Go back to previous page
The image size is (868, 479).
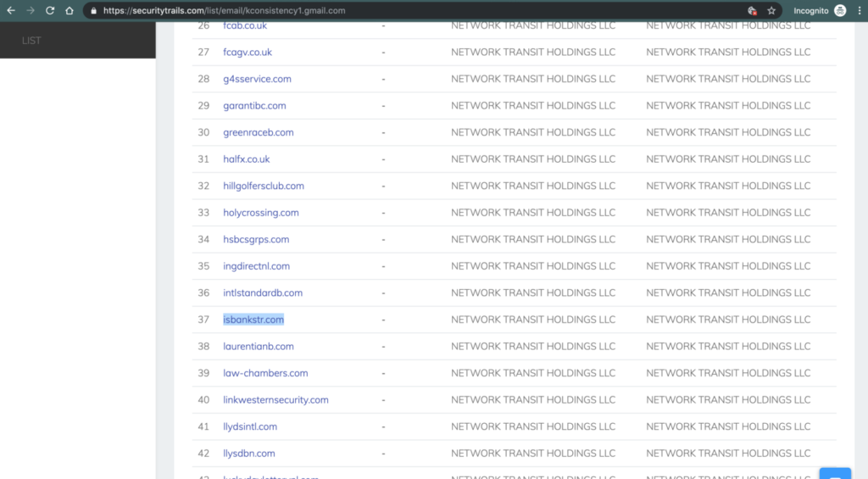[x=11, y=10]
